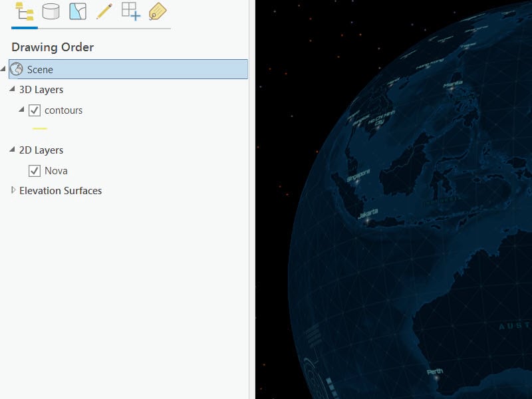Collapse the Scene tree node
This screenshot has height=399, width=532.
click(x=3, y=69)
